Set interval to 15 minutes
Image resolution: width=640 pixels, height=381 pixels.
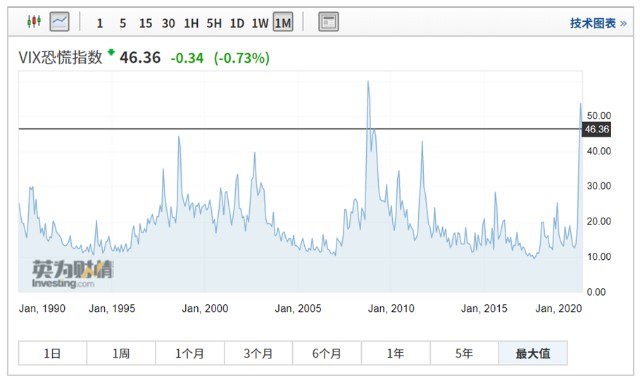click(145, 23)
